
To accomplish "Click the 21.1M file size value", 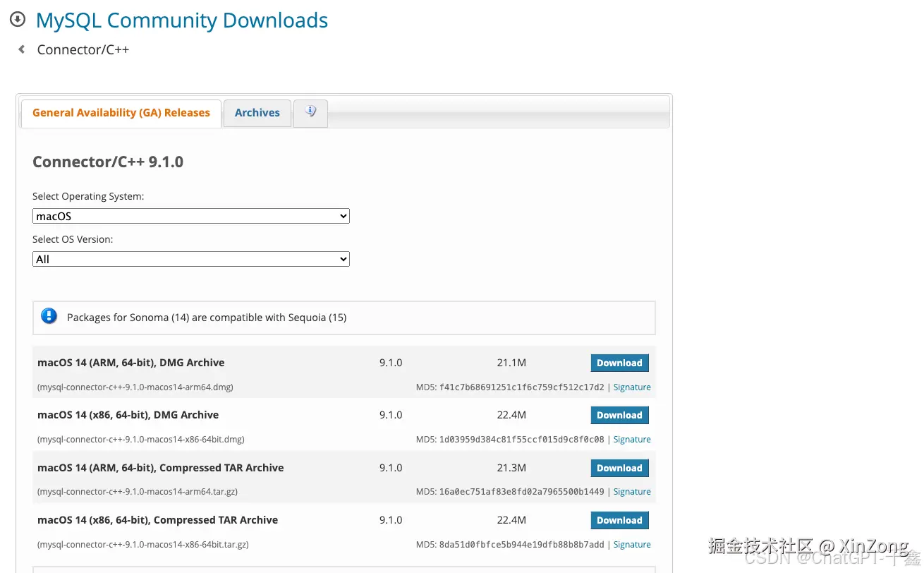I will pyautogui.click(x=511, y=363).
